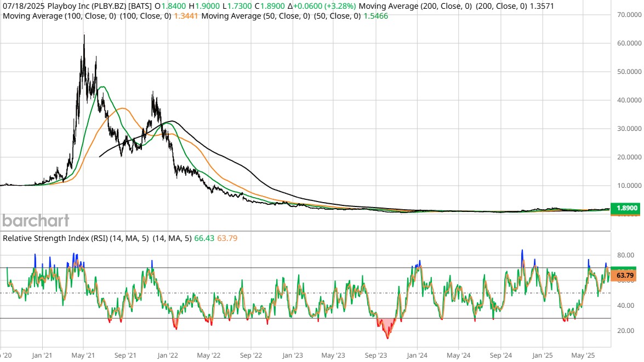
Task: Click the orange 63.79 in RSI header
Action: pyautogui.click(x=227, y=238)
